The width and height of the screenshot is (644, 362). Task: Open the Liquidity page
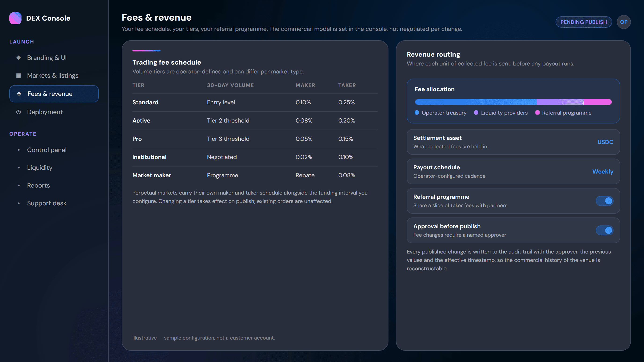pyautogui.click(x=54, y=168)
